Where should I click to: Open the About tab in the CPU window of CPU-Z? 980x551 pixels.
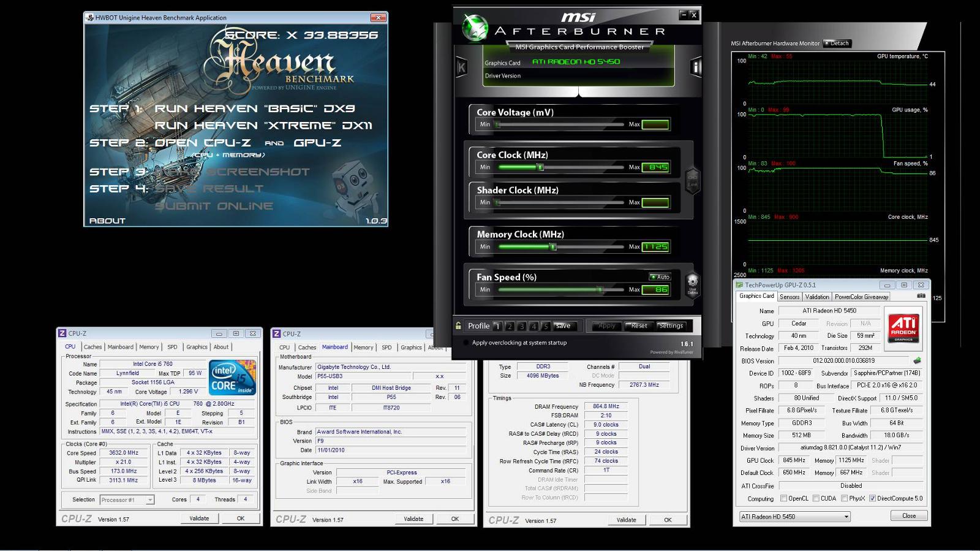click(221, 347)
